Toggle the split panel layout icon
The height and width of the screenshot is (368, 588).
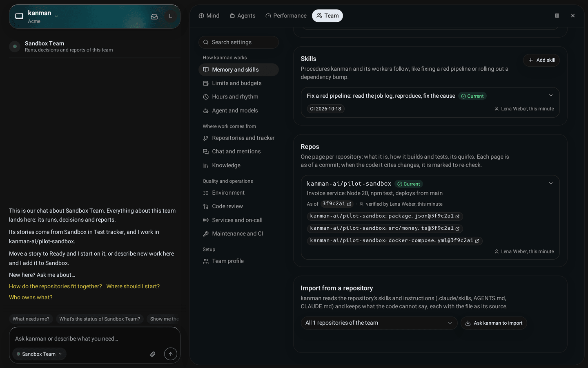pyautogui.click(x=557, y=16)
